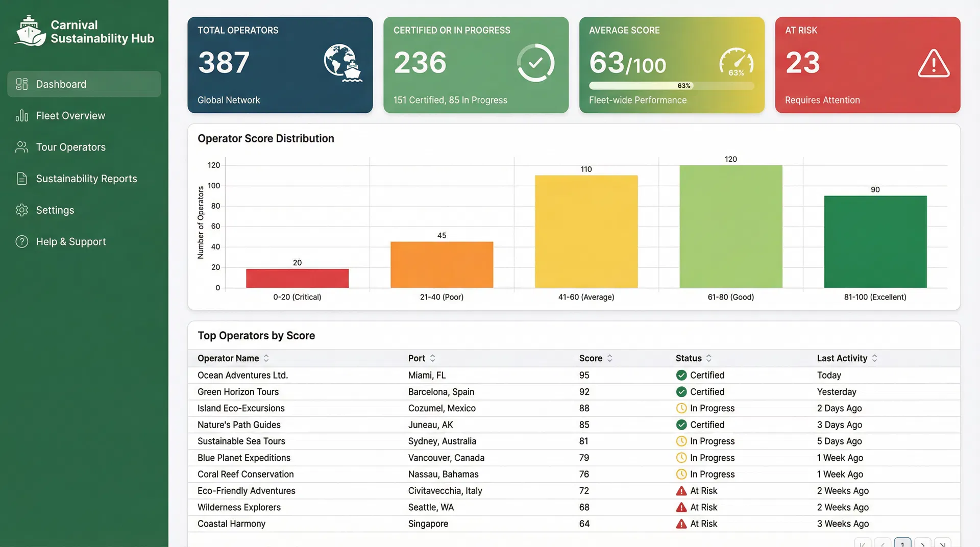Click the globe icon on Total Operators card
Image resolution: width=980 pixels, height=547 pixels.
coord(343,63)
